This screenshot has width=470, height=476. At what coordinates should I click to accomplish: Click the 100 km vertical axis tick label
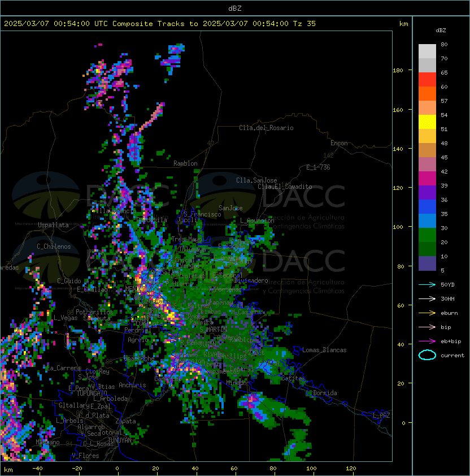tap(398, 227)
